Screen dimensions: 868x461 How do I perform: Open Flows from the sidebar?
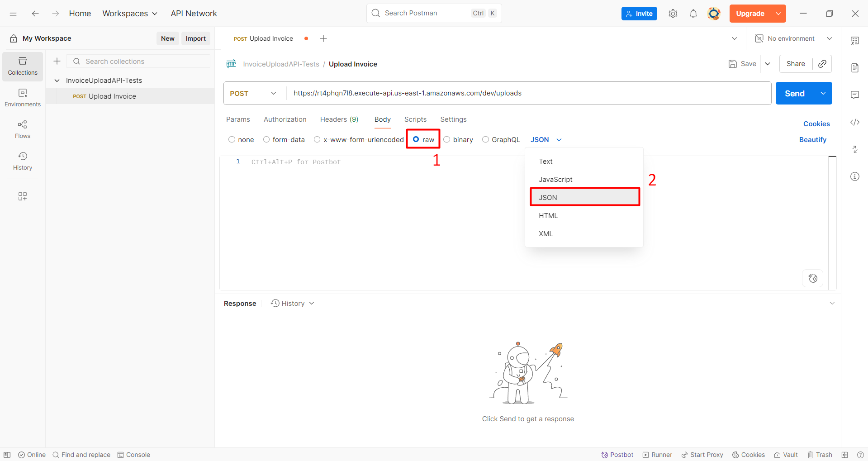tap(23, 129)
